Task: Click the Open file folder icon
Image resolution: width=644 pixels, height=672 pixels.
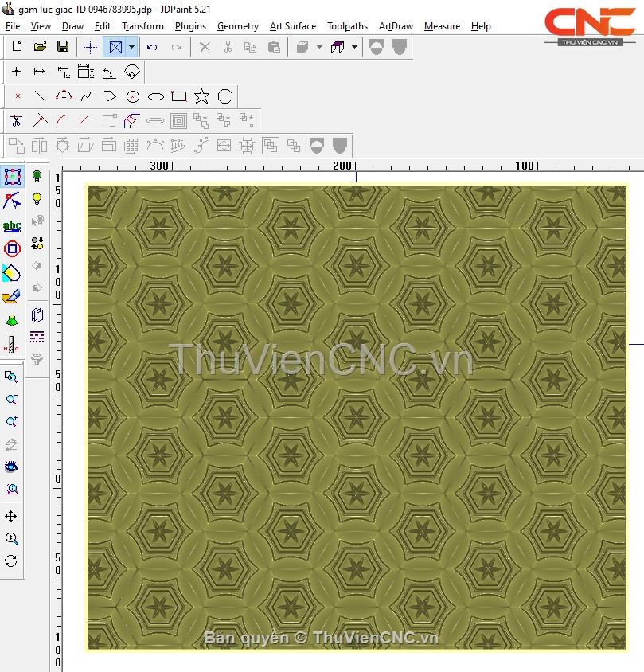Action: 40,47
